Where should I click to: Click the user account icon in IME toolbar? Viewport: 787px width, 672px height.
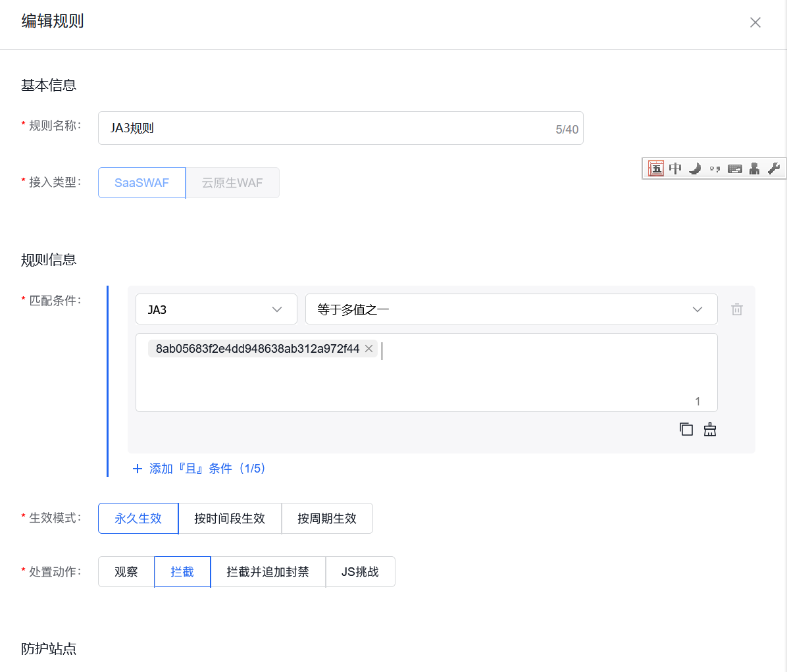755,168
